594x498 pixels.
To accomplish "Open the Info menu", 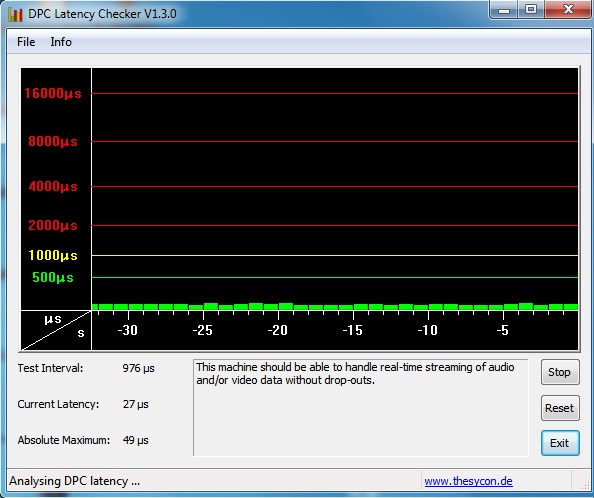I will click(61, 42).
